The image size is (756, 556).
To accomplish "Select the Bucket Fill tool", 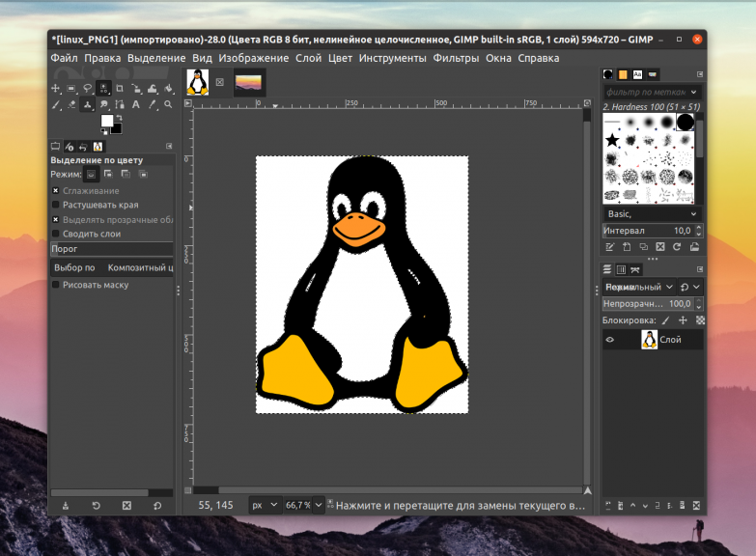I will click(x=168, y=88).
